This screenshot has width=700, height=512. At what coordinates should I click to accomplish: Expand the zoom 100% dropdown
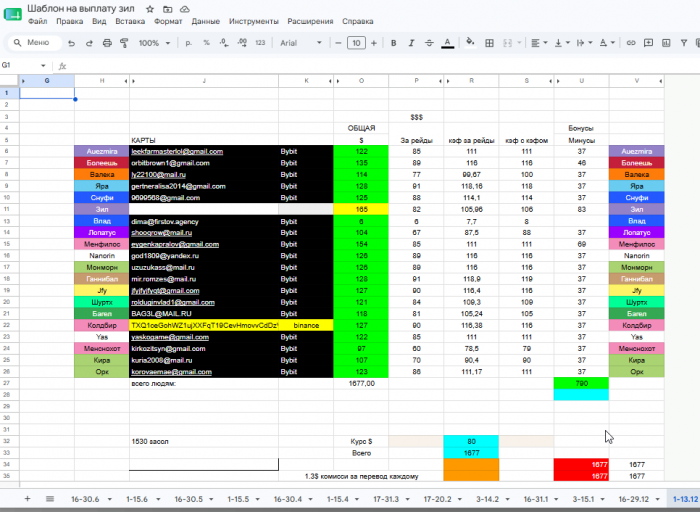click(154, 43)
